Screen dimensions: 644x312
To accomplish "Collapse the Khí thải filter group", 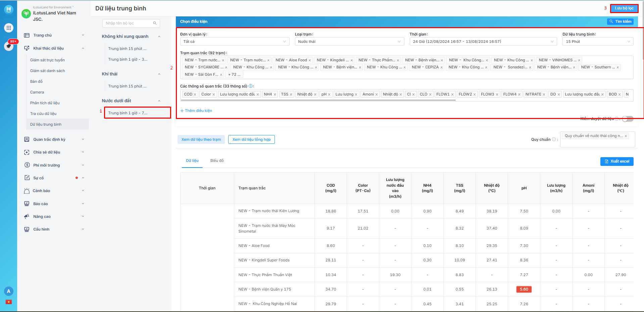I will pyautogui.click(x=159, y=74).
